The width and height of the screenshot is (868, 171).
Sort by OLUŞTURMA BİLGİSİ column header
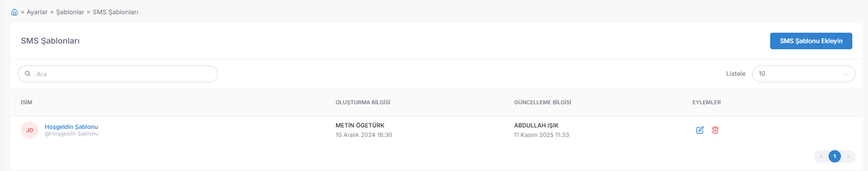363,102
